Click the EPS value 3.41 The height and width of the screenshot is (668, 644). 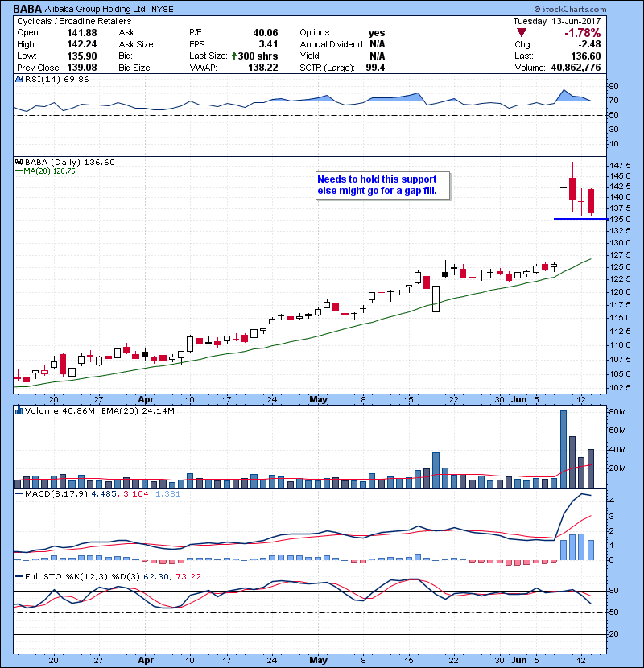point(268,44)
